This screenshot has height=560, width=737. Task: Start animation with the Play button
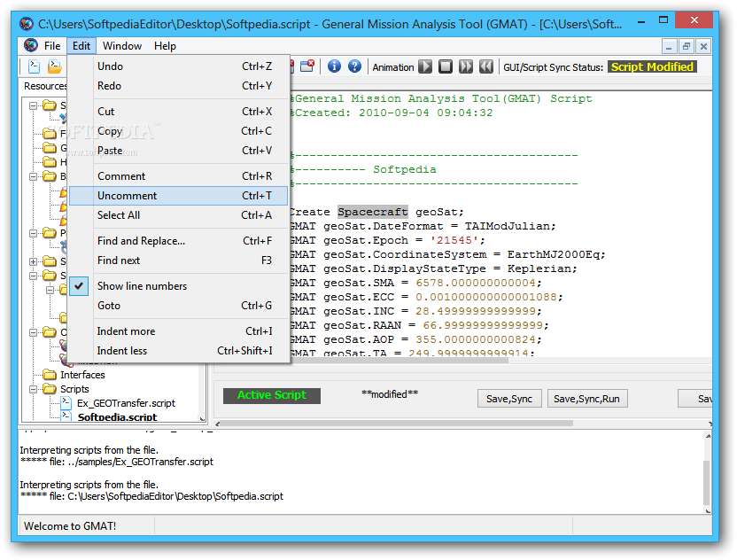tap(425, 66)
